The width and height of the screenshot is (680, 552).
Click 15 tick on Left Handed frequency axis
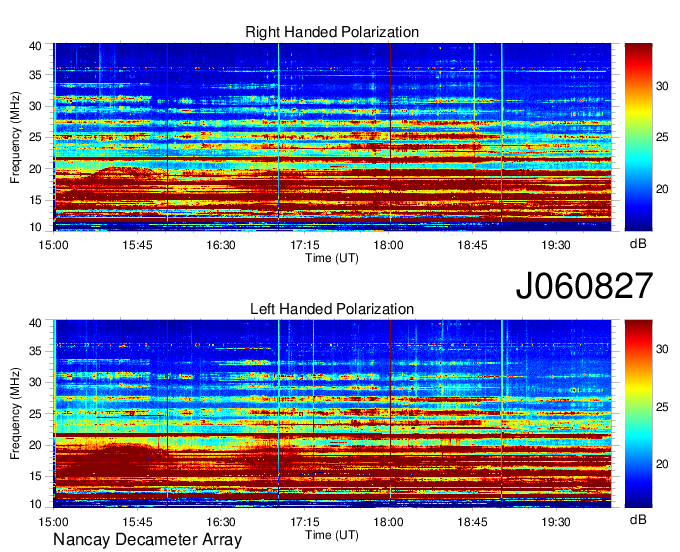tap(35, 477)
